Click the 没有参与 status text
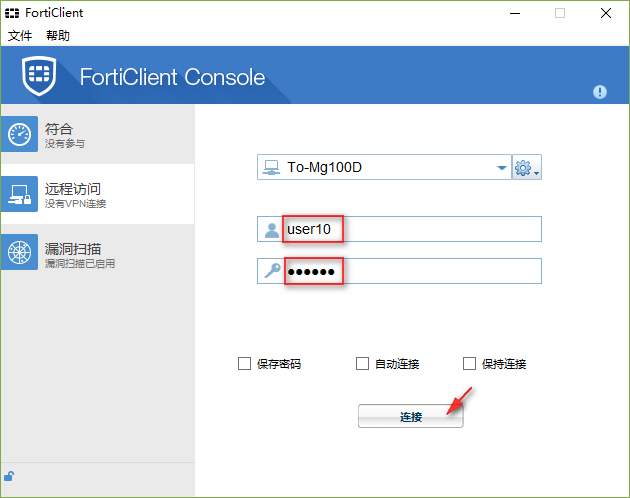 click(65, 143)
